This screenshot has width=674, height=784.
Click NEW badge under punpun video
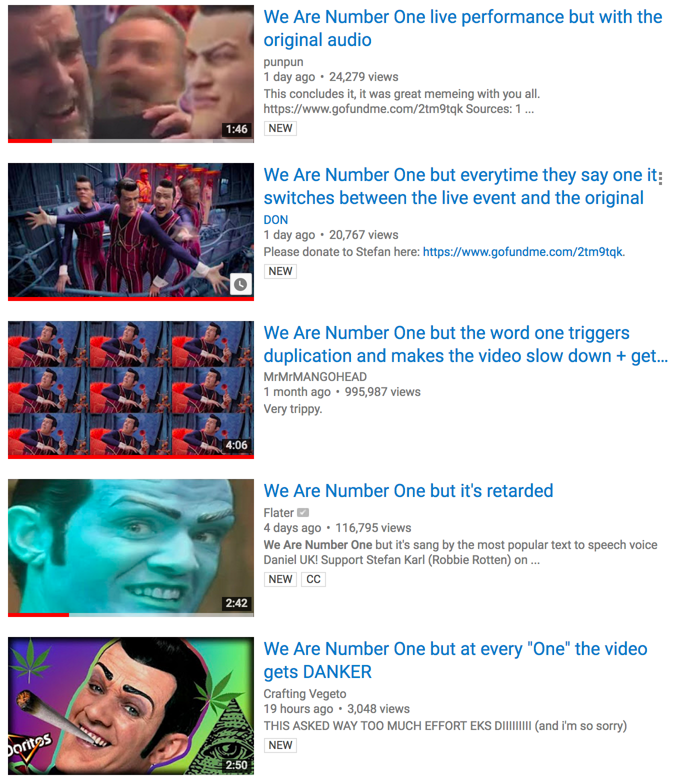(x=280, y=128)
